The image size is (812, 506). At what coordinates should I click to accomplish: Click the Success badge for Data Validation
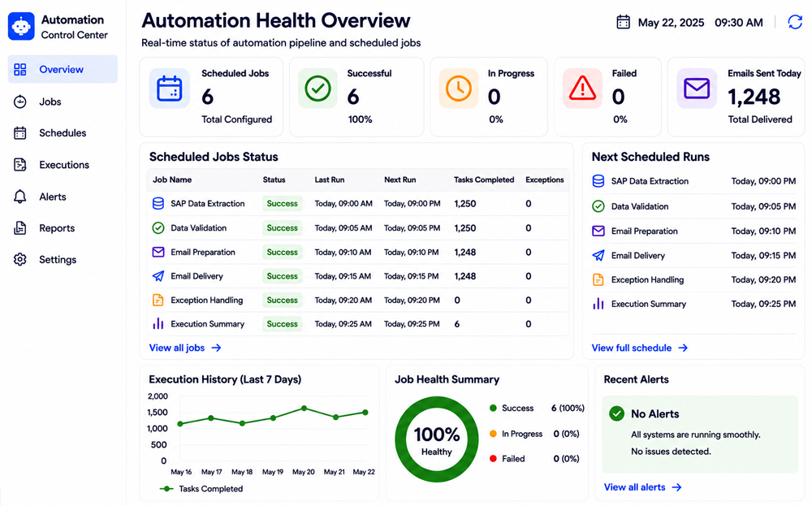coord(283,228)
